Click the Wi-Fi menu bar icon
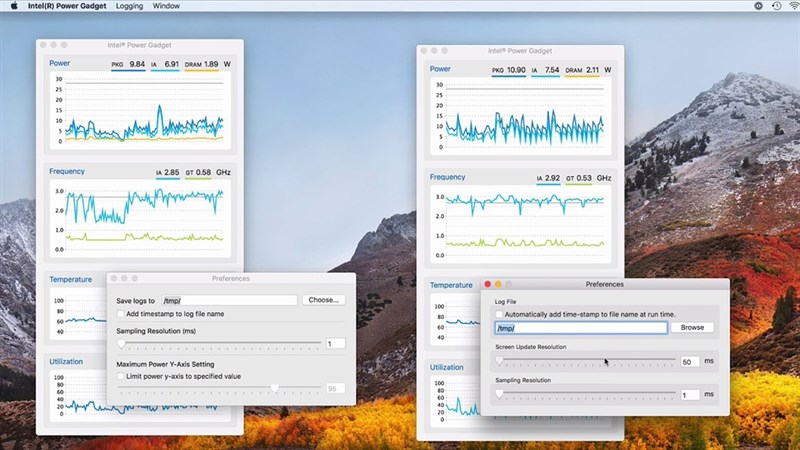The image size is (800, 450). coord(794,6)
